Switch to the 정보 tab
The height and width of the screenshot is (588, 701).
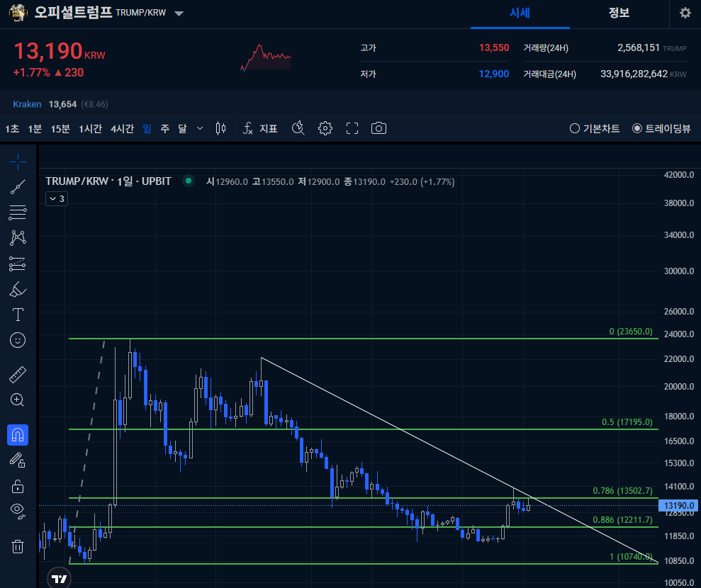[x=619, y=13]
